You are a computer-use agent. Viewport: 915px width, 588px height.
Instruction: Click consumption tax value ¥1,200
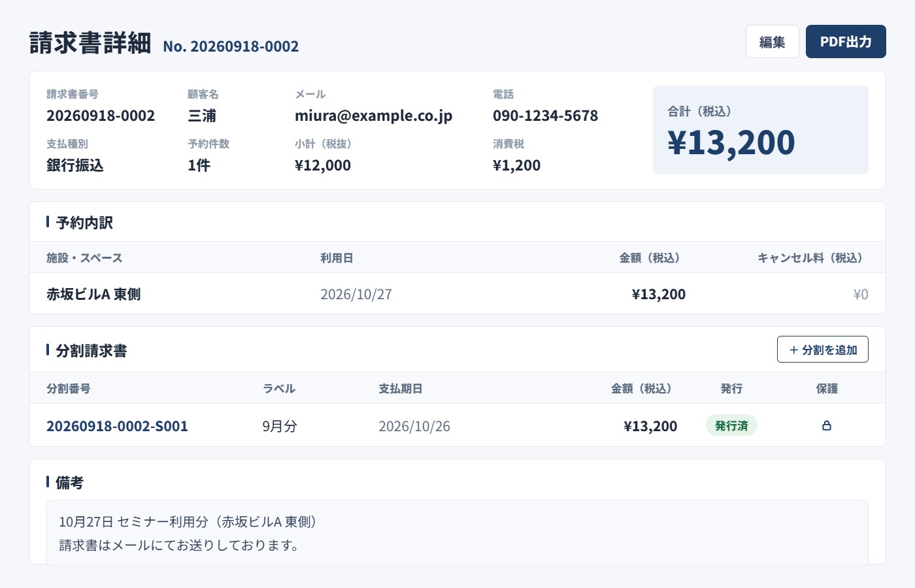point(516,165)
